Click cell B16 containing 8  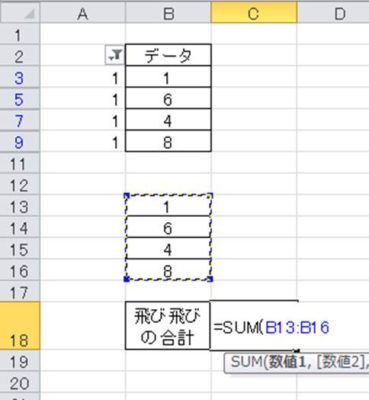pyautogui.click(x=168, y=270)
